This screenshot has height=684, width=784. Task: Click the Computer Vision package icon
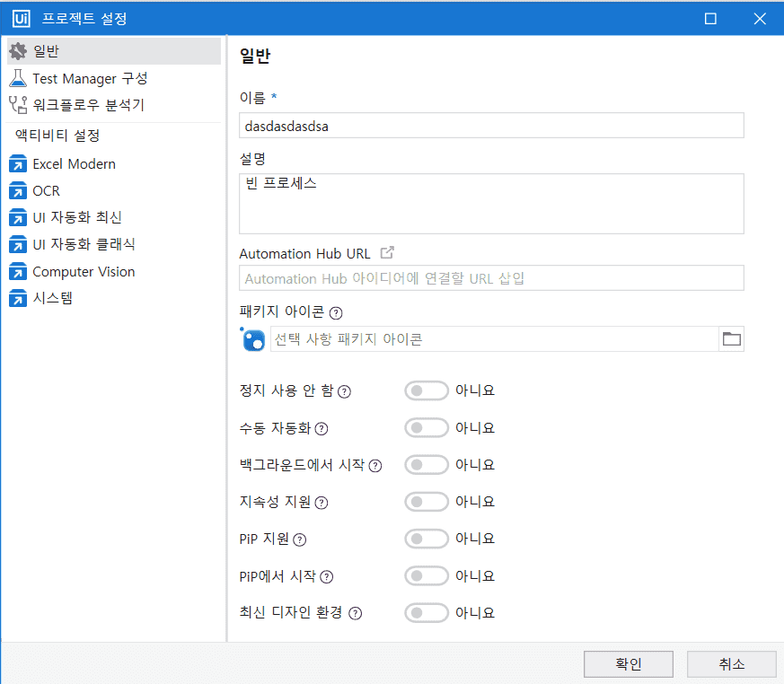point(18,272)
